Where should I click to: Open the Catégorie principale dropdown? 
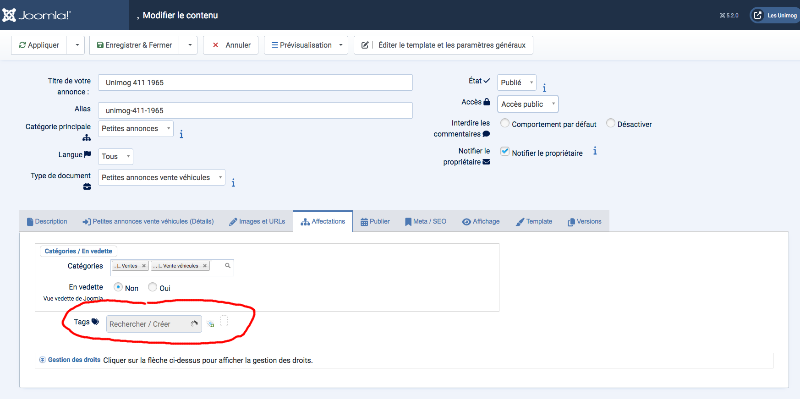click(x=135, y=129)
